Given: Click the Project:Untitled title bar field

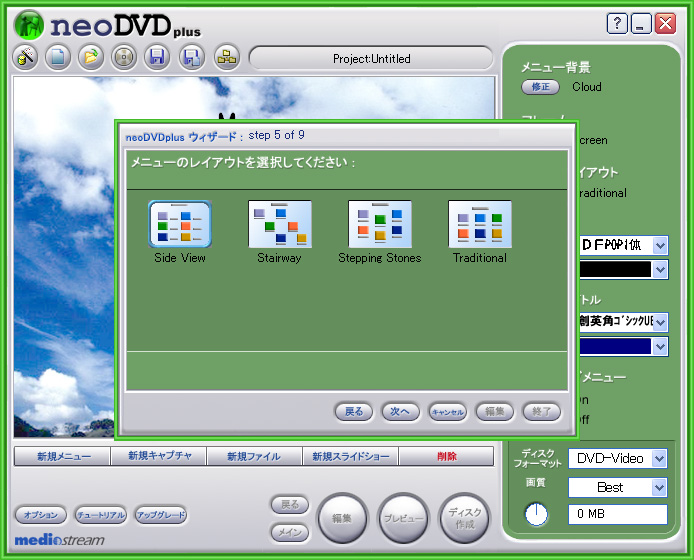Looking at the screenshot, I should point(371,58).
